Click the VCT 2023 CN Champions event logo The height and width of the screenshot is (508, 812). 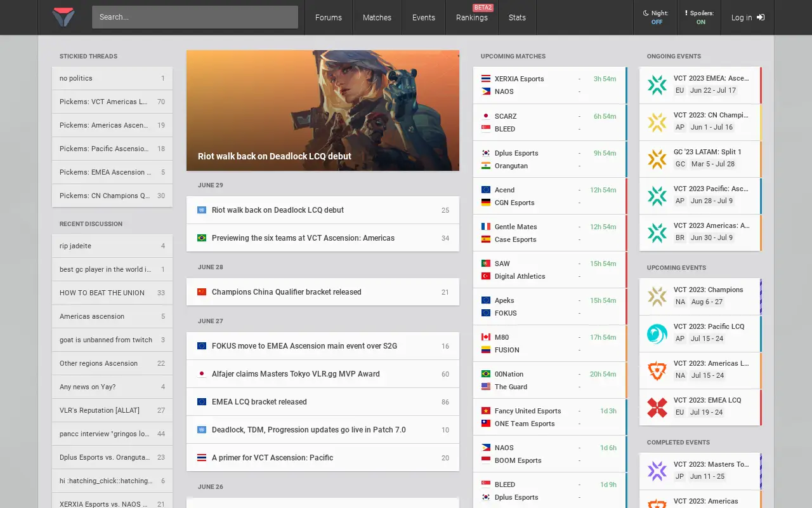[x=657, y=122]
